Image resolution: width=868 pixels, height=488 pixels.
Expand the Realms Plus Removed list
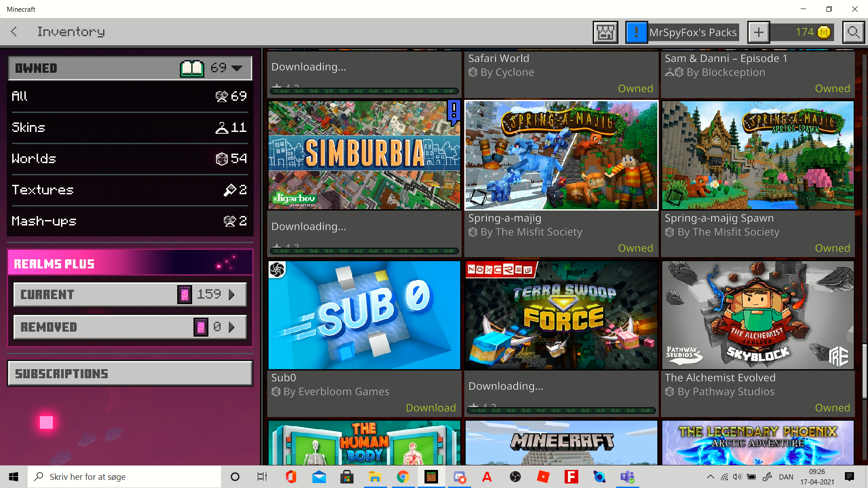[130, 327]
